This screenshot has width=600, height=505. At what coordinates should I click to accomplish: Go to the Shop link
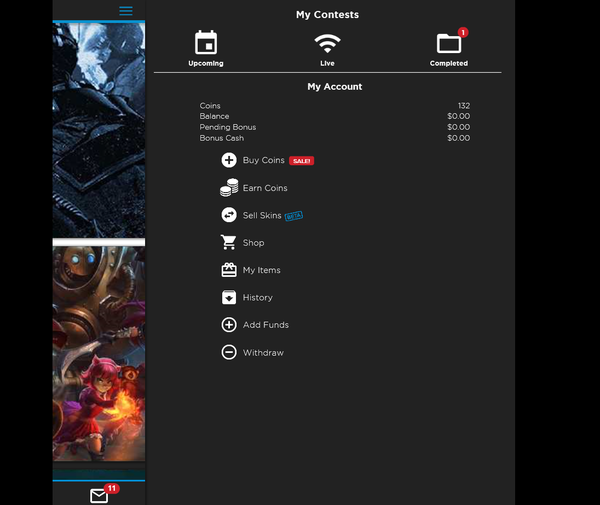click(x=253, y=243)
